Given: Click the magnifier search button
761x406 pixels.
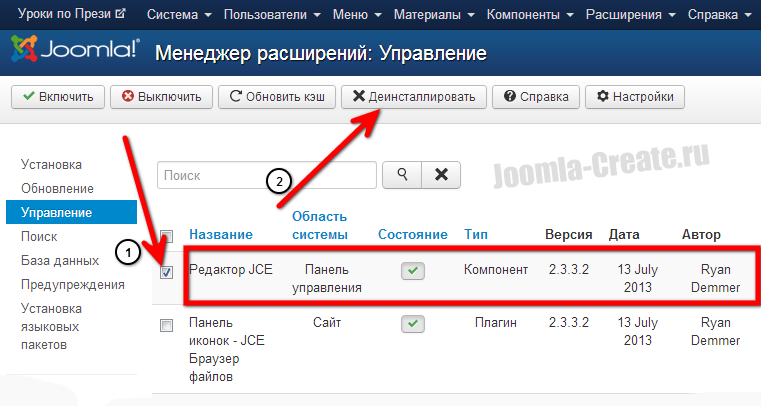Looking at the screenshot, I should click(402, 174).
